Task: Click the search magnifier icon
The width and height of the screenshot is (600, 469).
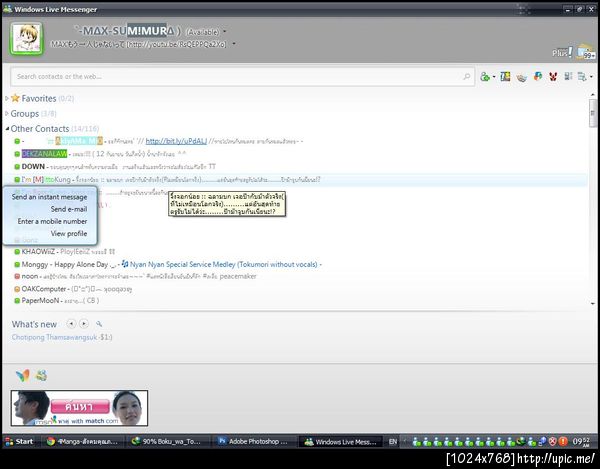Action: click(x=466, y=77)
